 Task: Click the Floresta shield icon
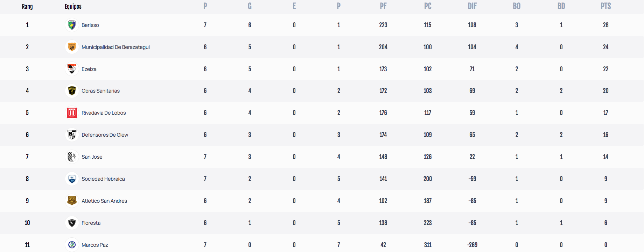(x=72, y=223)
